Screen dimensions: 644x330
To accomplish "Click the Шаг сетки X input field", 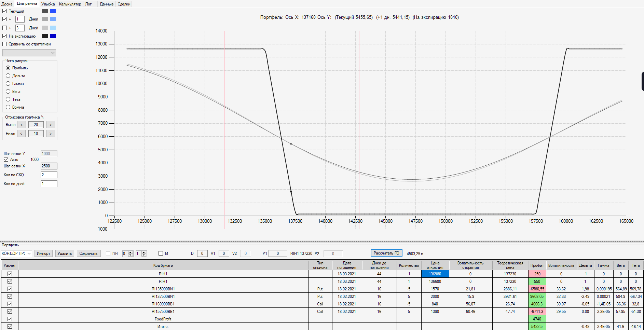I will 49,166.
